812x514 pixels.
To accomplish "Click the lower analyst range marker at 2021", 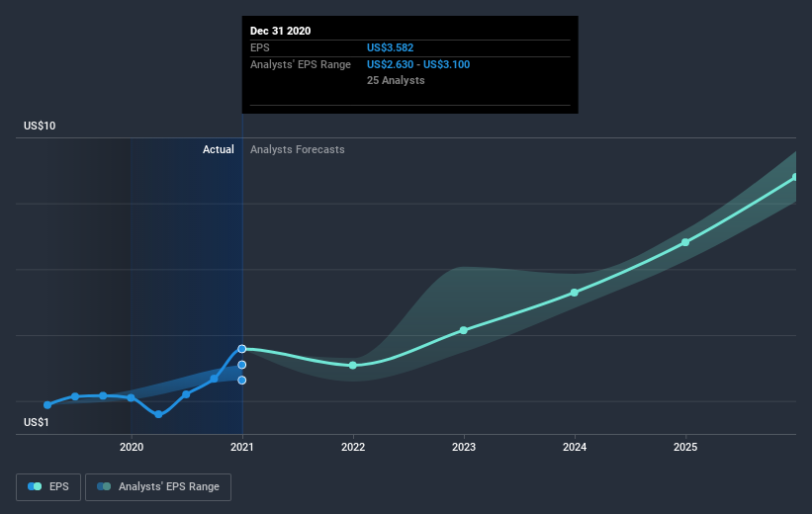I will 242,381.
